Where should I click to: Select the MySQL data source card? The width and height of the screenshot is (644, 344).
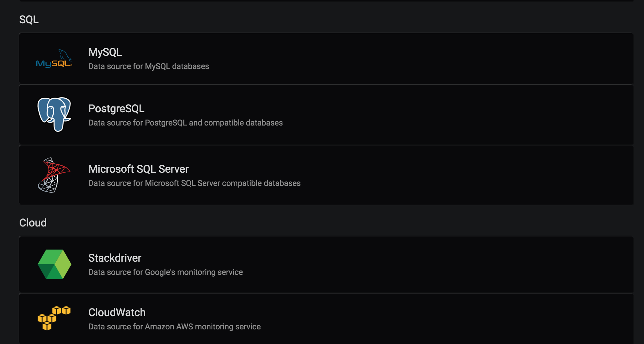click(x=299, y=58)
